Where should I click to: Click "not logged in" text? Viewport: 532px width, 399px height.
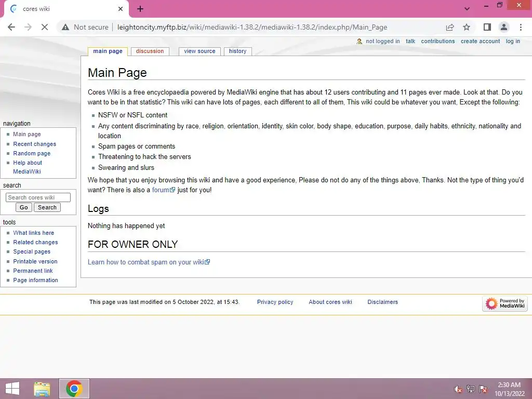383,41
